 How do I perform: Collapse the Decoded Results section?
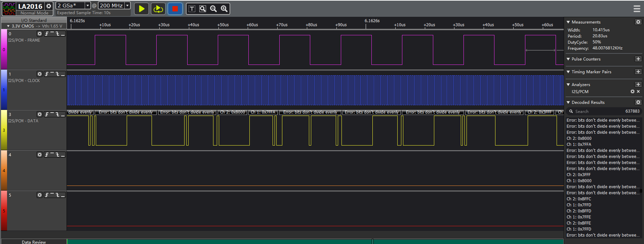point(568,102)
